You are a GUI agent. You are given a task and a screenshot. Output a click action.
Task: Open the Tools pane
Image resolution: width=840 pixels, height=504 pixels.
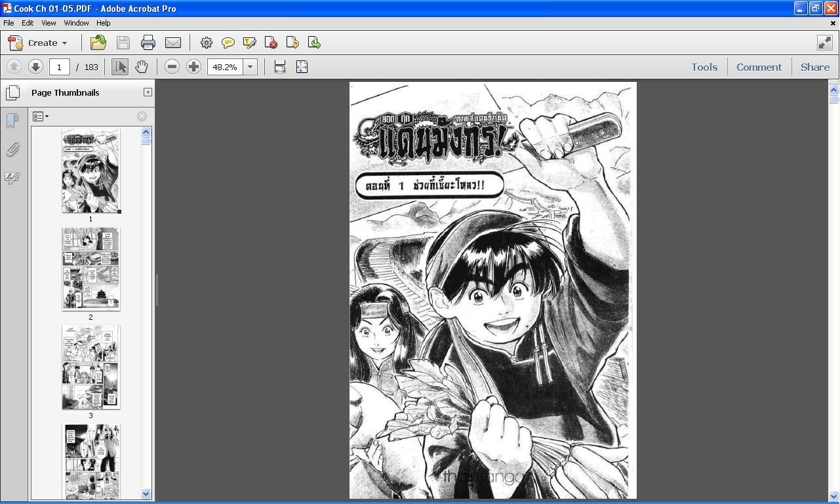[x=704, y=67]
